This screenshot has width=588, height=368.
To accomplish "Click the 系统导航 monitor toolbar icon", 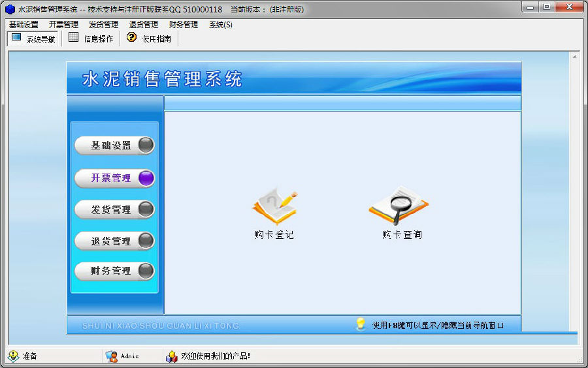I will [x=17, y=38].
